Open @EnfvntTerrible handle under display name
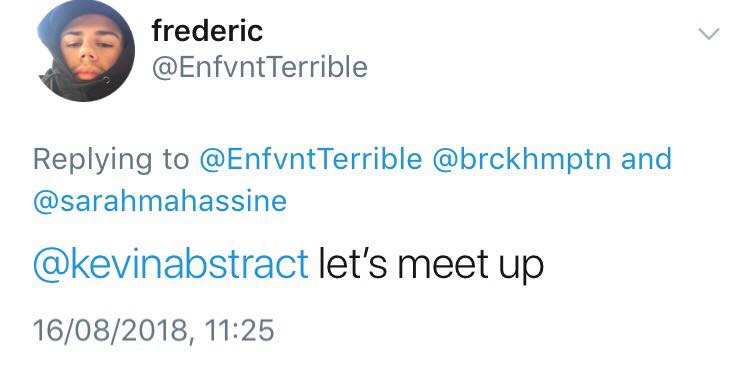Screen dimensions: 750x365 click(260, 67)
